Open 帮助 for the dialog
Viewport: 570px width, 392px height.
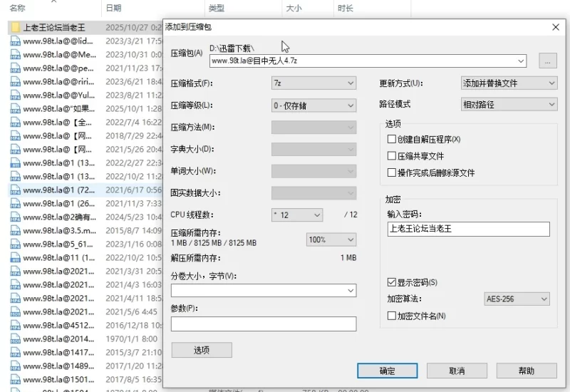tap(527, 371)
